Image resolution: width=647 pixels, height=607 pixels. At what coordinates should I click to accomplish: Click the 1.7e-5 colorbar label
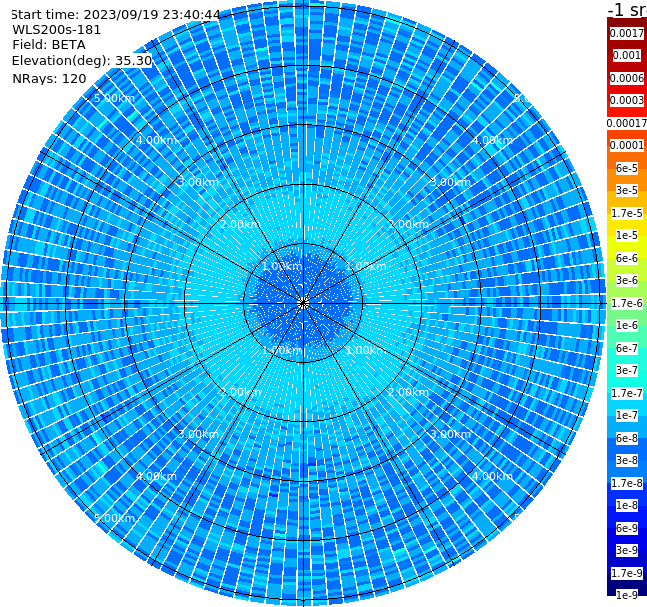coord(627,213)
